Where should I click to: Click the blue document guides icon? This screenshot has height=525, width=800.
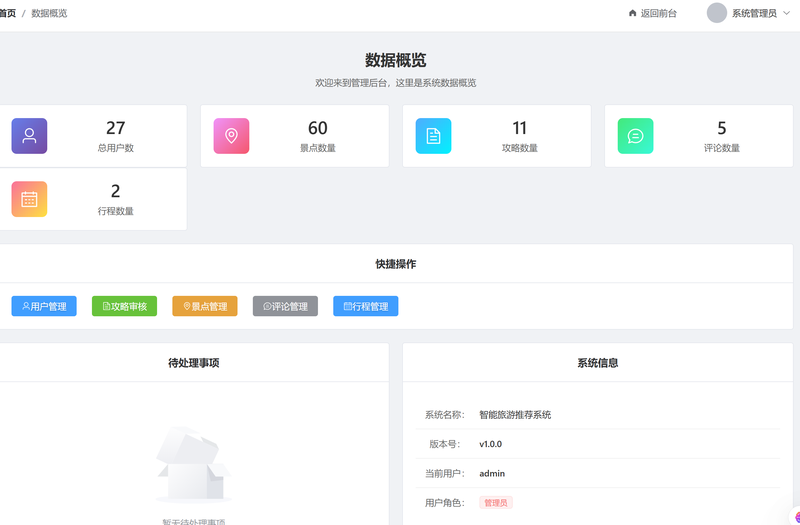click(x=433, y=136)
